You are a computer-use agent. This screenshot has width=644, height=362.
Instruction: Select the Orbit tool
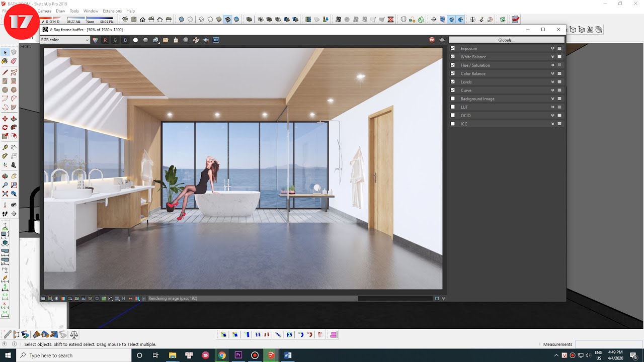coord(5,176)
